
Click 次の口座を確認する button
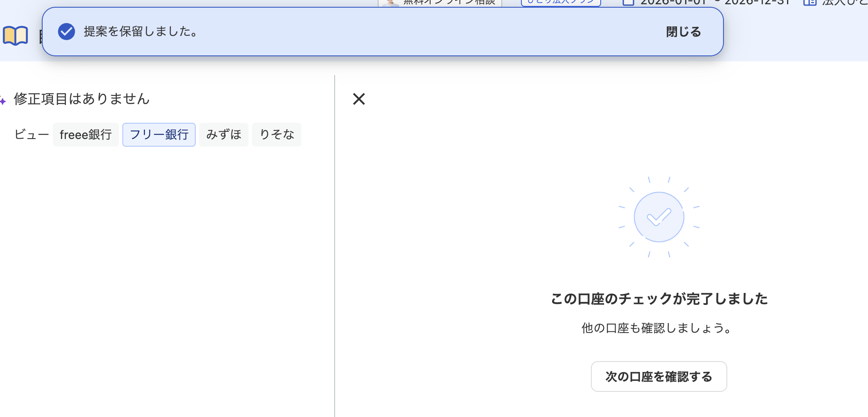tap(659, 376)
